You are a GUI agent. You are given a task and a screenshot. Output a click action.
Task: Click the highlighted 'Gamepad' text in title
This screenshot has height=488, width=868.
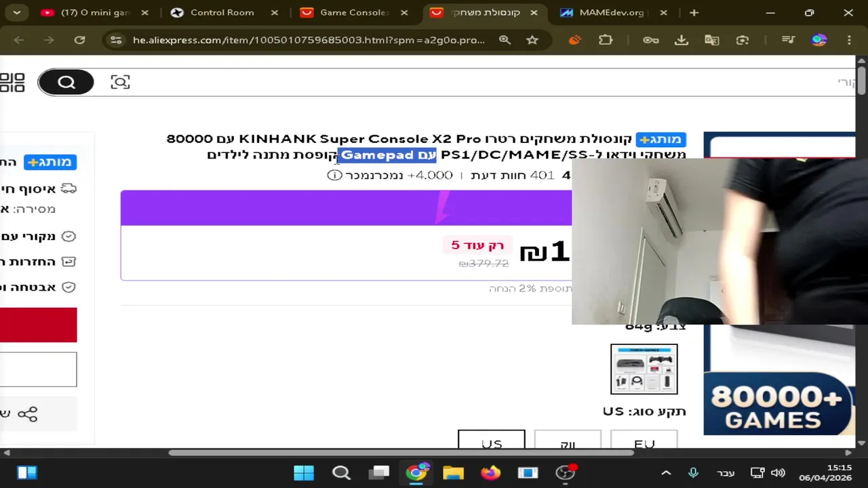point(377,155)
